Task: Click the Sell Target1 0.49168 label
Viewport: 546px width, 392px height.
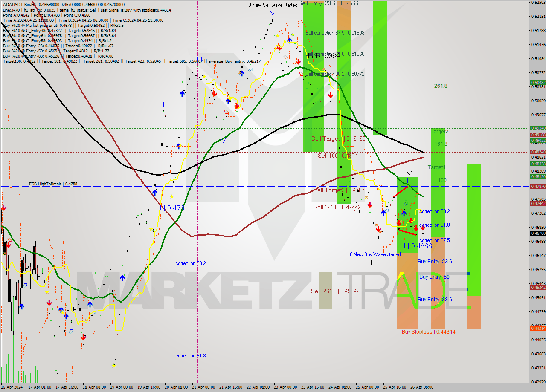Action: click(338, 138)
